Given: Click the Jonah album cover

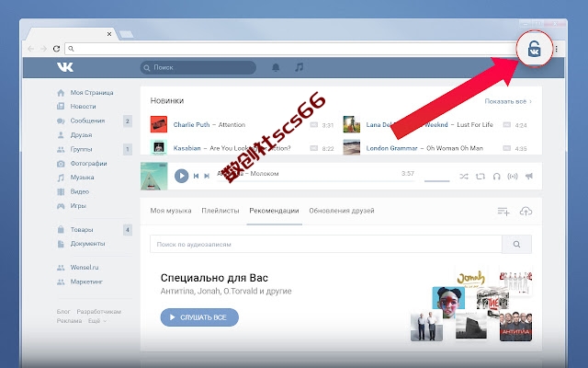Looking at the screenshot, I should click(471, 280).
